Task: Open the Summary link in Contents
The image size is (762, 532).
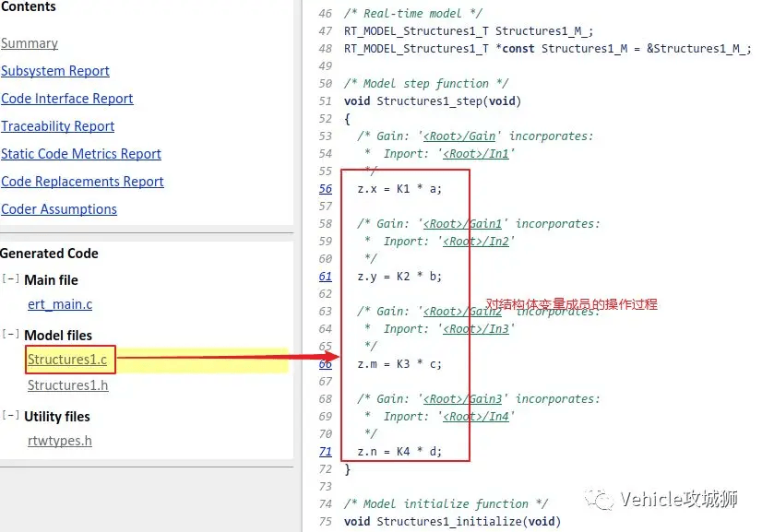Action: (x=30, y=43)
